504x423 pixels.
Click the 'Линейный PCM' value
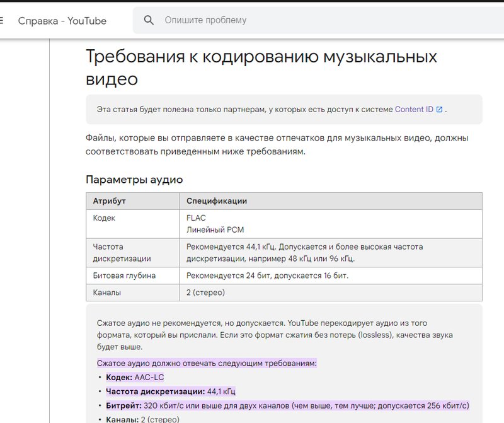point(215,229)
